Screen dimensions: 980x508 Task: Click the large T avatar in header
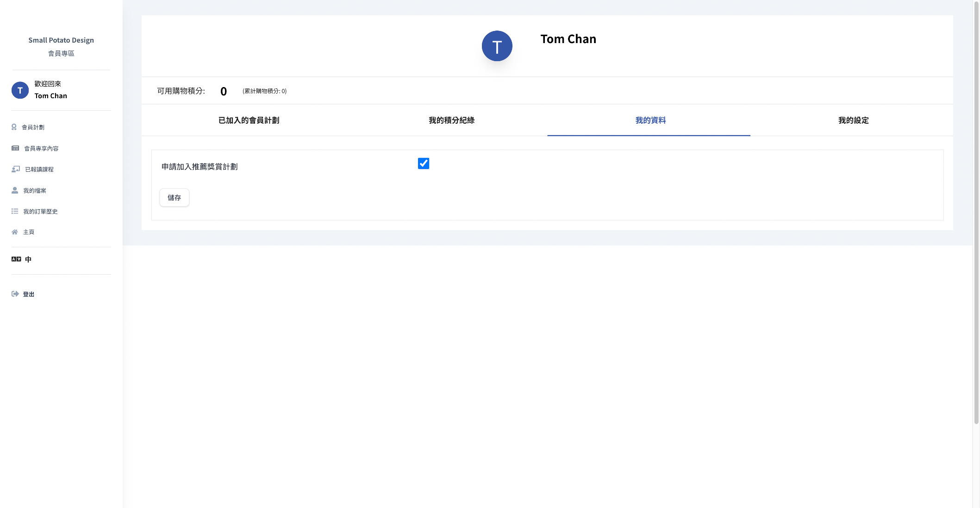[x=497, y=46]
